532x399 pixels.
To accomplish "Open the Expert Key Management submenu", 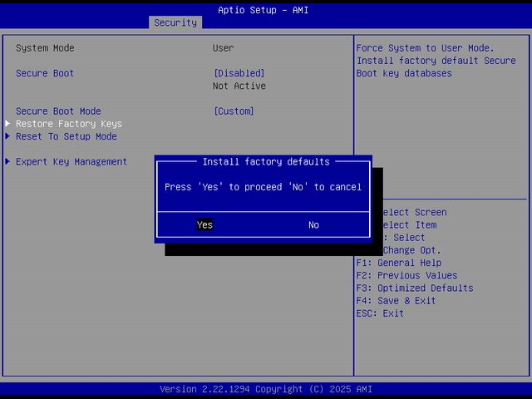I will tap(71, 162).
